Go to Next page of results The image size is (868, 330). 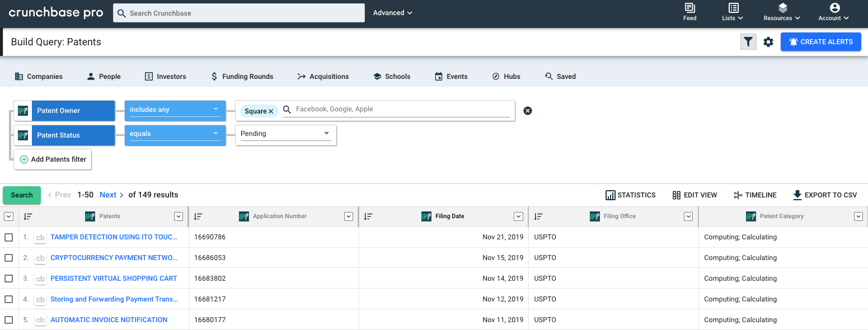coord(112,195)
